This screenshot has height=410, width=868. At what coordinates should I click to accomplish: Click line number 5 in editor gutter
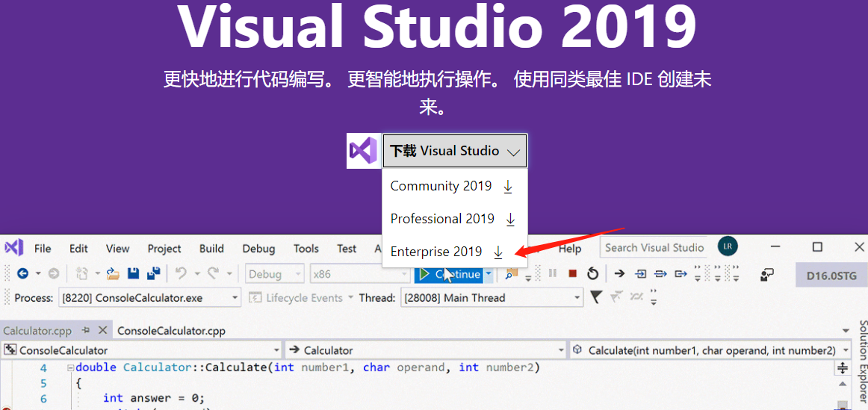pyautogui.click(x=44, y=383)
